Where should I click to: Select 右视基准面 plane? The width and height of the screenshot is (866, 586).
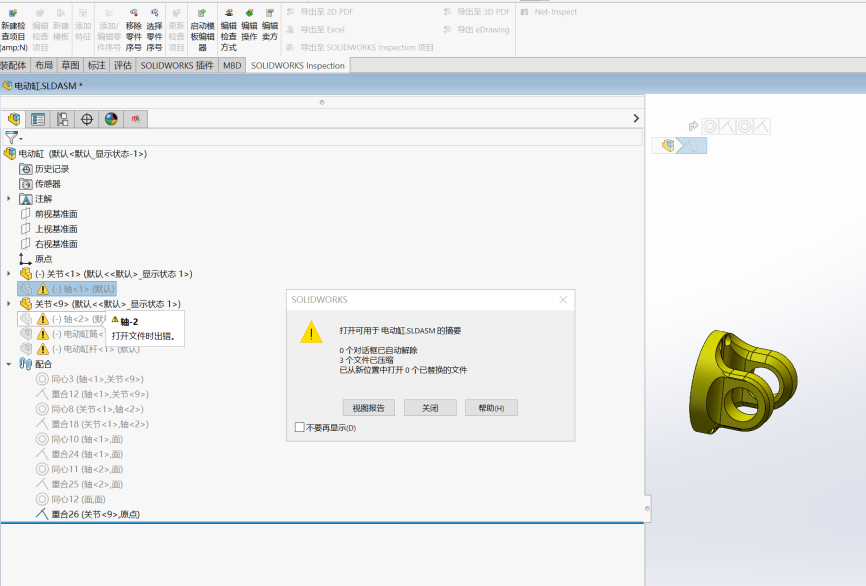(x=49, y=244)
